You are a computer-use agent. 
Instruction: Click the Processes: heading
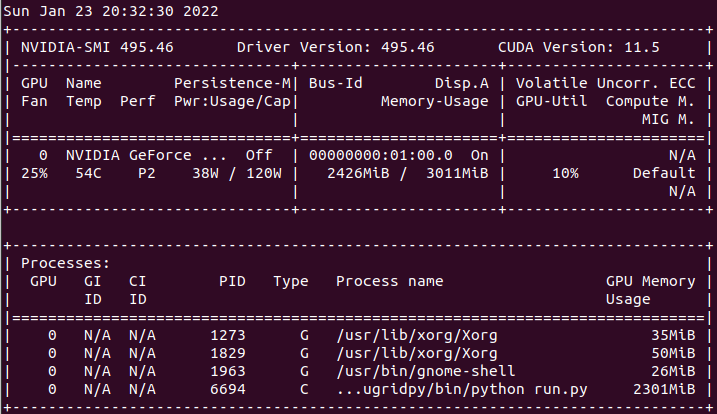tap(66, 263)
